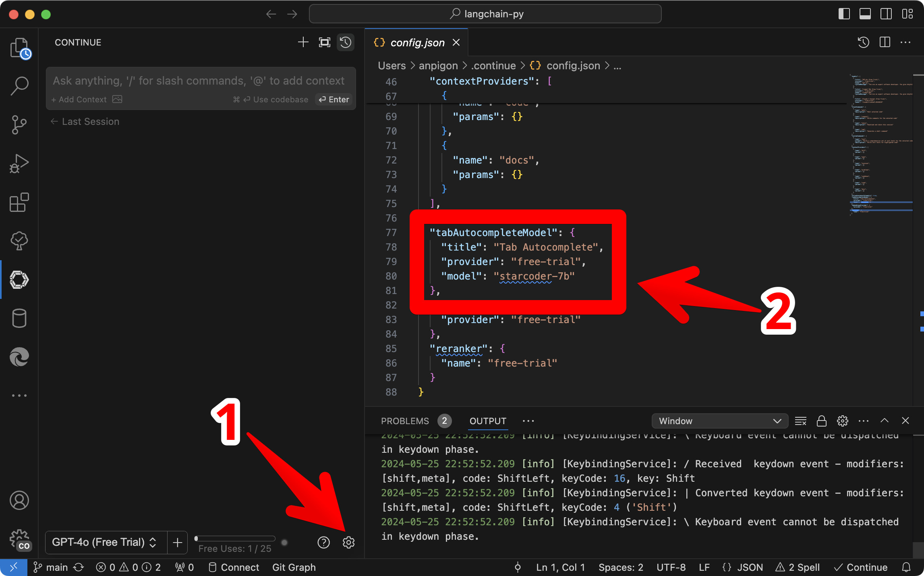Toggle output scroll lock icon
Viewport: 924px width, 576px height.
tap(821, 421)
